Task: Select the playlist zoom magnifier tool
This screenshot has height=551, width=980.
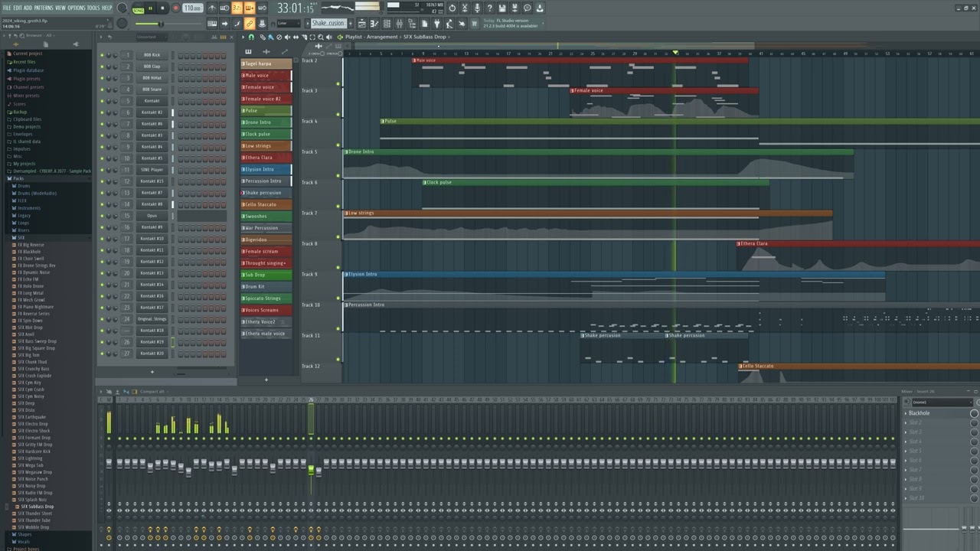Action: click(321, 37)
